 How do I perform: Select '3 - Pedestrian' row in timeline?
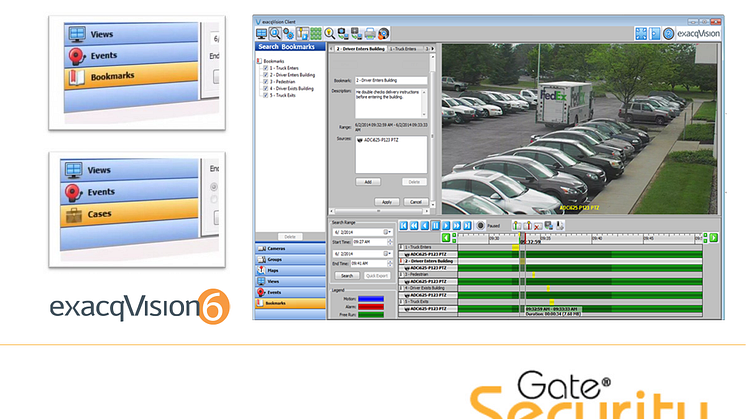point(427,274)
